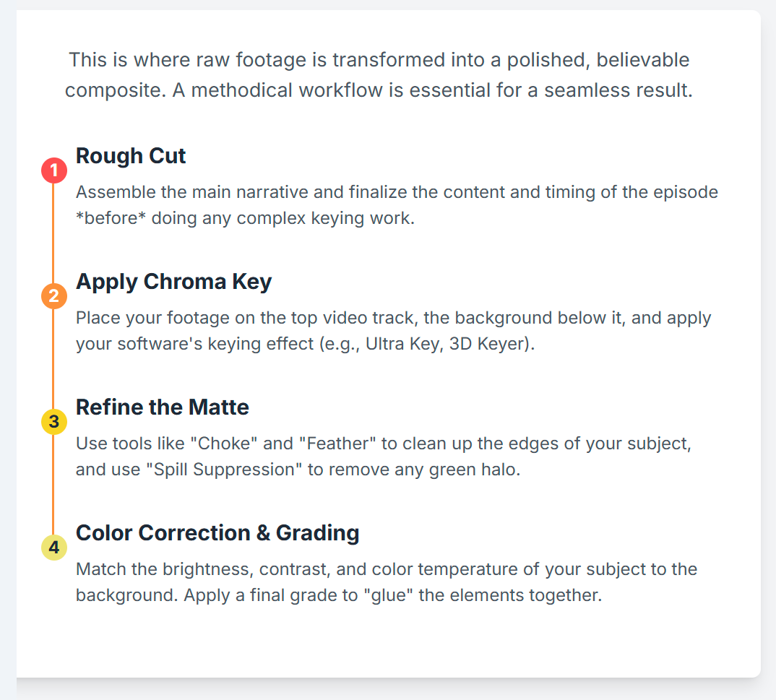Click the timeline line between steps 3 and 4
776x700 pixels.
53,484
